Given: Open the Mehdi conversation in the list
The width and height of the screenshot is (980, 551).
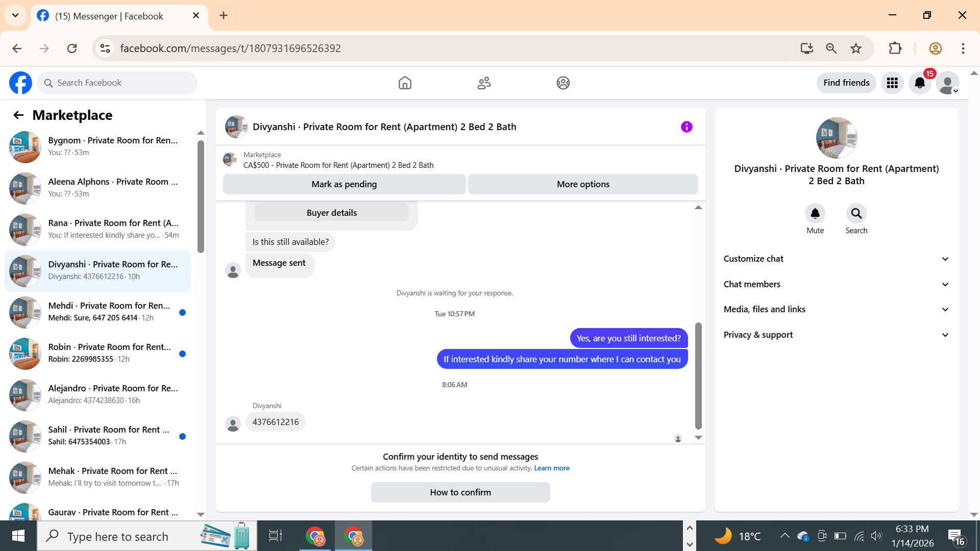Looking at the screenshot, I should tap(97, 312).
